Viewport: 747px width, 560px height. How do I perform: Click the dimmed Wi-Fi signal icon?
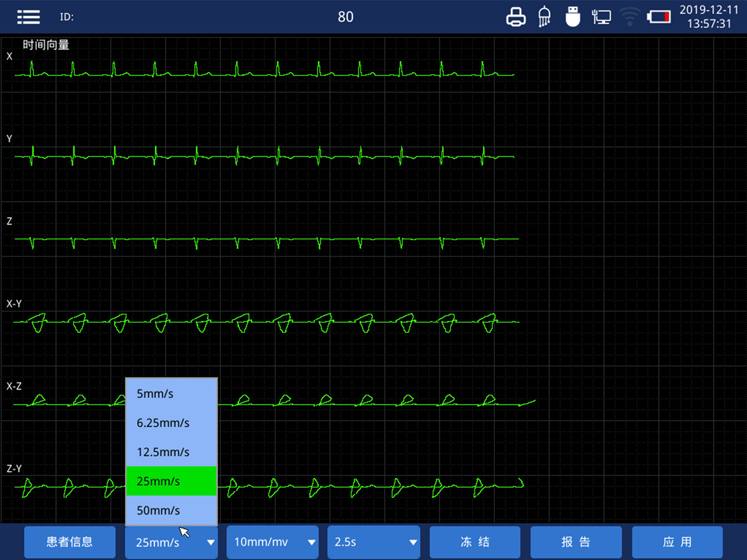point(629,17)
